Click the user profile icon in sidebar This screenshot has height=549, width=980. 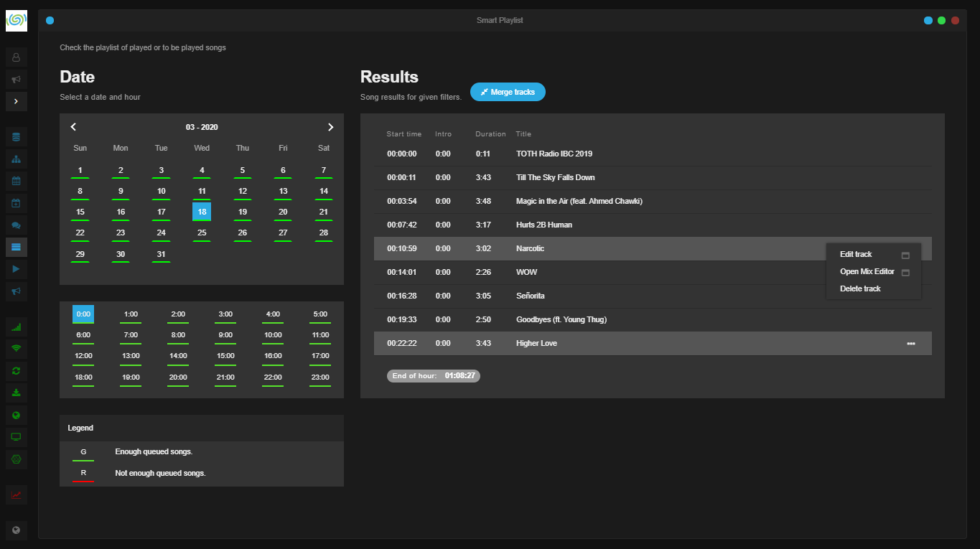16,58
